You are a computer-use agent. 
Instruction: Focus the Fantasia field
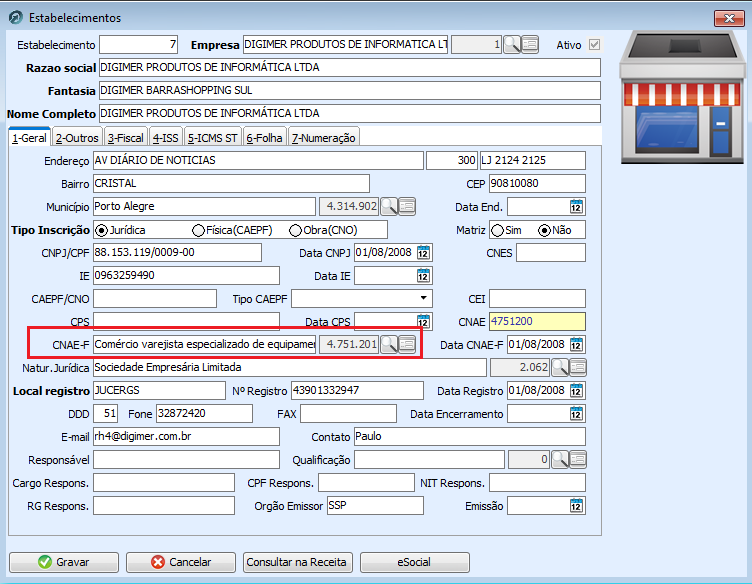[350, 91]
